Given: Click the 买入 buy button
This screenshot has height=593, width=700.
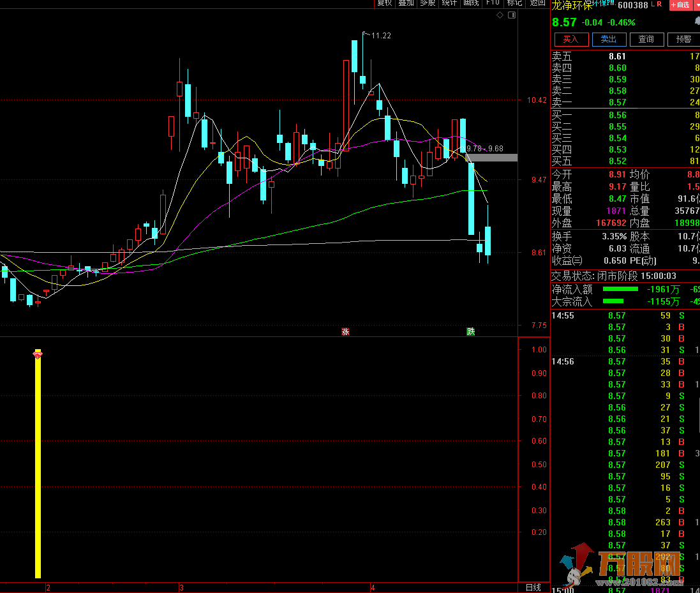Looking at the screenshot, I should coord(572,40).
